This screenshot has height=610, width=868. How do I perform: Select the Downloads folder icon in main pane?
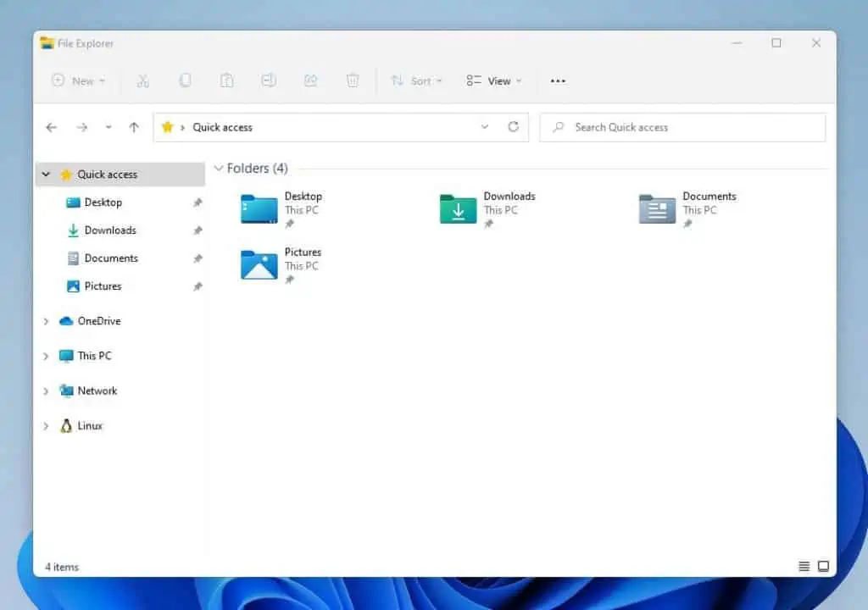(x=458, y=209)
